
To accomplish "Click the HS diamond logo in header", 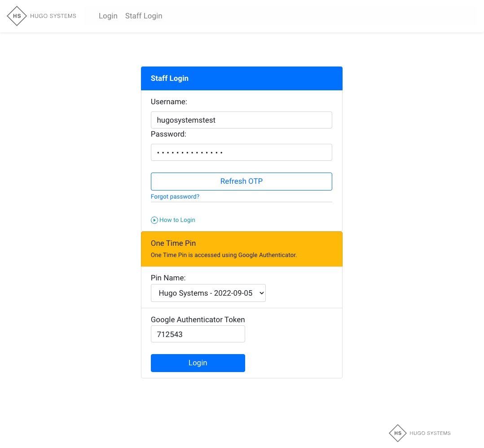I will pyautogui.click(x=17, y=16).
